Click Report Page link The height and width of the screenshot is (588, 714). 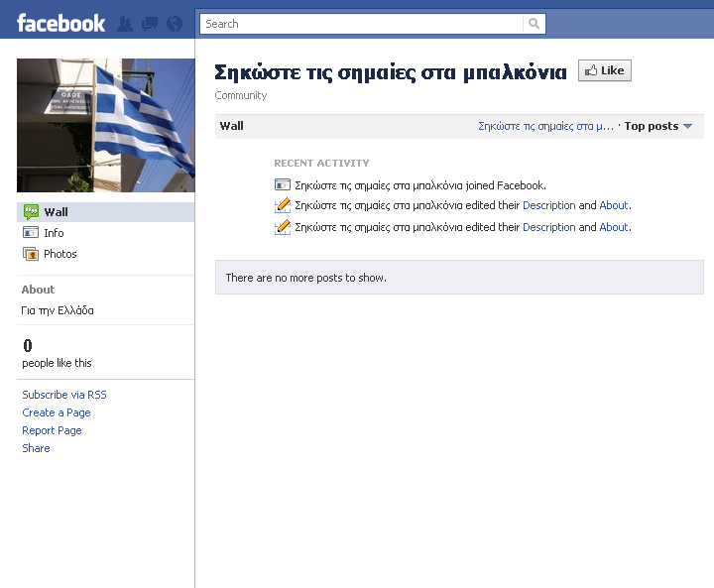[52, 430]
